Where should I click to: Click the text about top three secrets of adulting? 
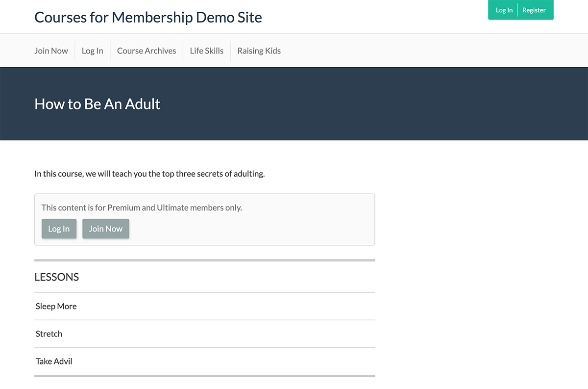(x=149, y=174)
